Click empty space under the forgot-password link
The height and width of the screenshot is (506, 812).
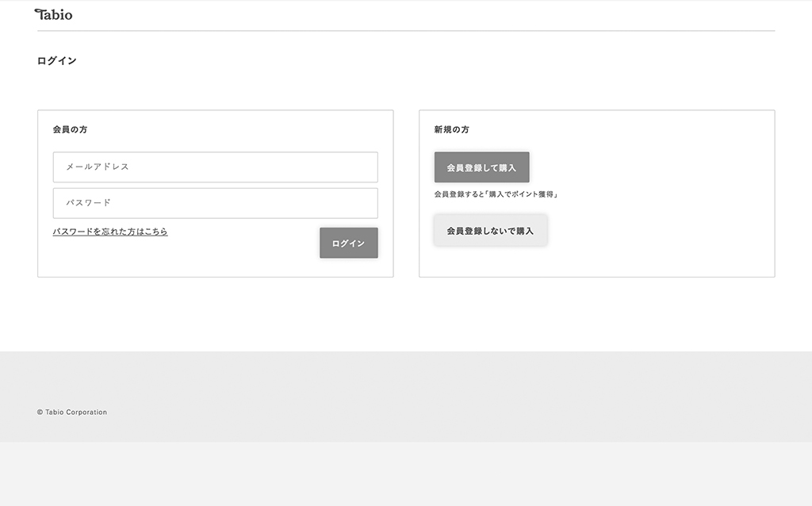click(159, 258)
